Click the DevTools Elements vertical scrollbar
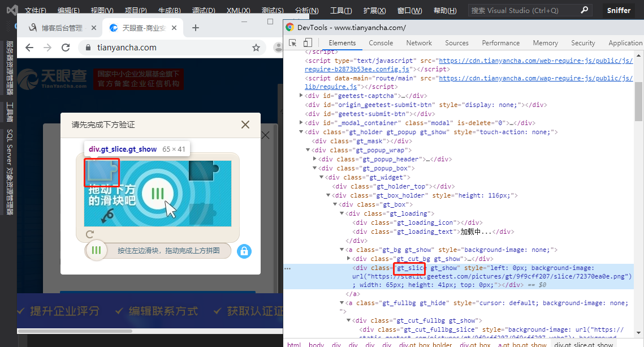 coord(638,101)
